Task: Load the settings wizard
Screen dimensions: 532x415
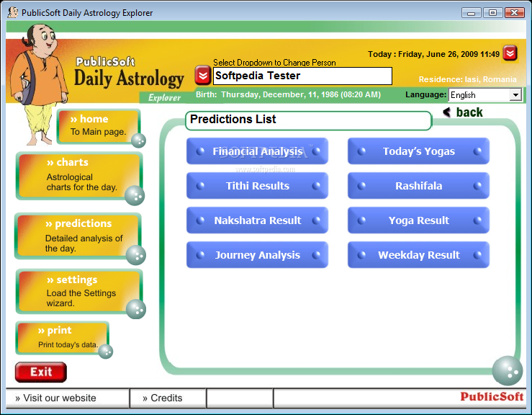Action: click(78, 291)
